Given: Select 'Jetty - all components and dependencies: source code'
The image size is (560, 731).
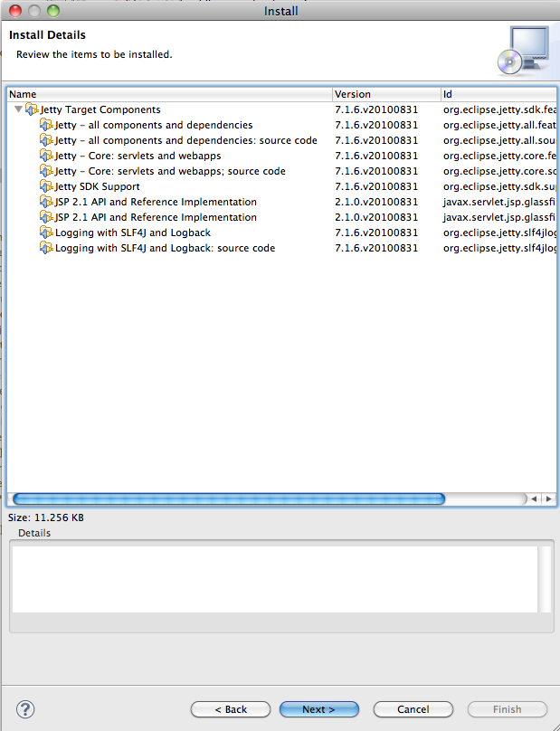Looking at the screenshot, I should pos(186,140).
